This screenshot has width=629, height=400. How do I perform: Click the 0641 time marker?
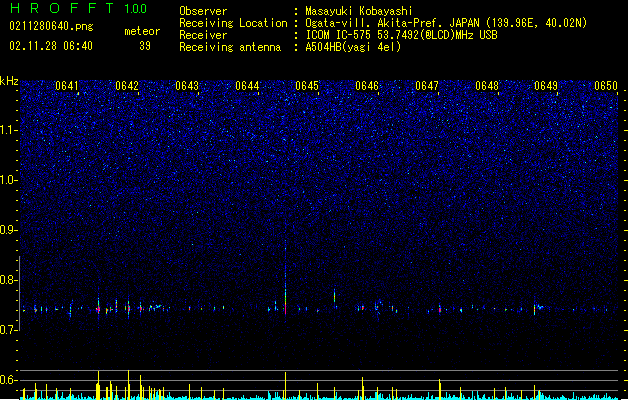(x=67, y=86)
